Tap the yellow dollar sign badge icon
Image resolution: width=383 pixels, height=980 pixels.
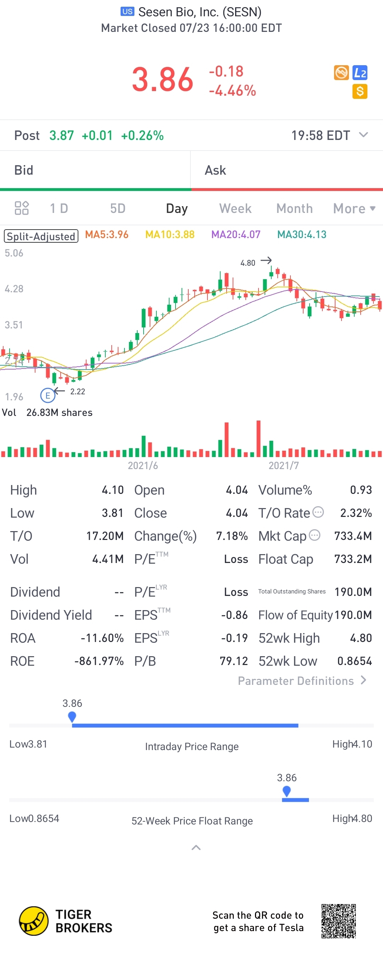(360, 91)
